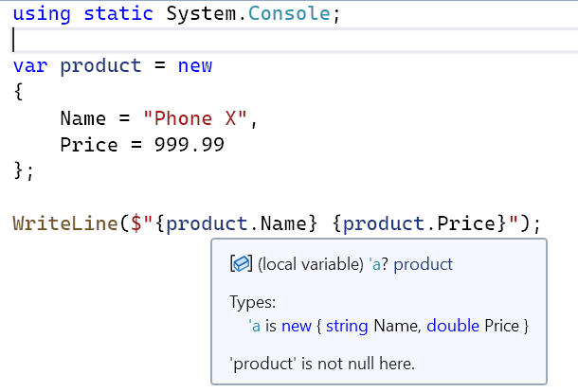
Task: Click 'product.Price' inside interpolated string
Action: 419,224
